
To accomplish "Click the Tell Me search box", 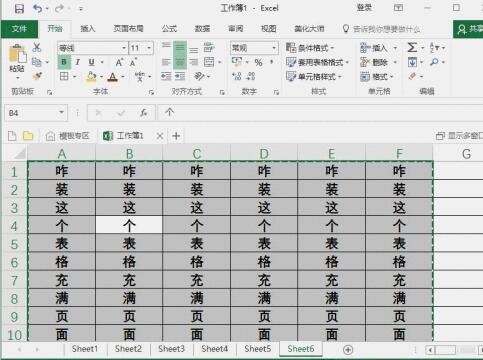I will click(382, 29).
